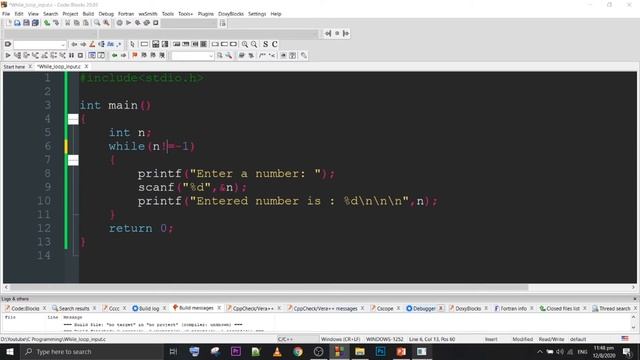Zoom out with magnifier minus icon

[254, 44]
